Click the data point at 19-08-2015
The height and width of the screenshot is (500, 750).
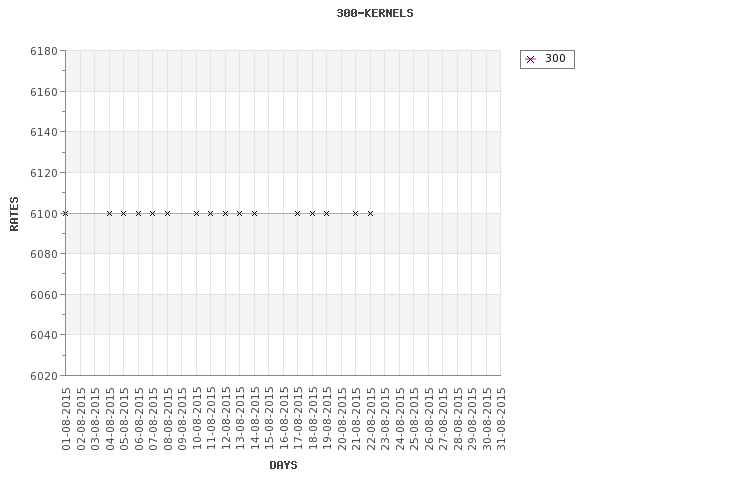[327, 213]
